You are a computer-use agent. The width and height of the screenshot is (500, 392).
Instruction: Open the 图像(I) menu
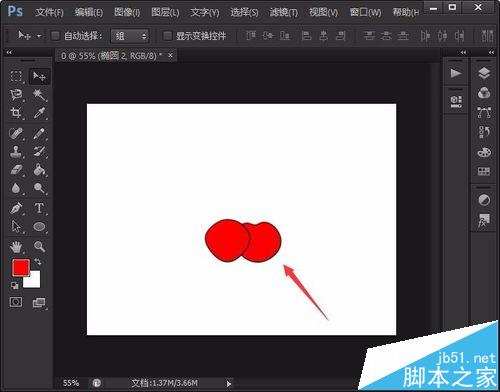click(x=127, y=13)
